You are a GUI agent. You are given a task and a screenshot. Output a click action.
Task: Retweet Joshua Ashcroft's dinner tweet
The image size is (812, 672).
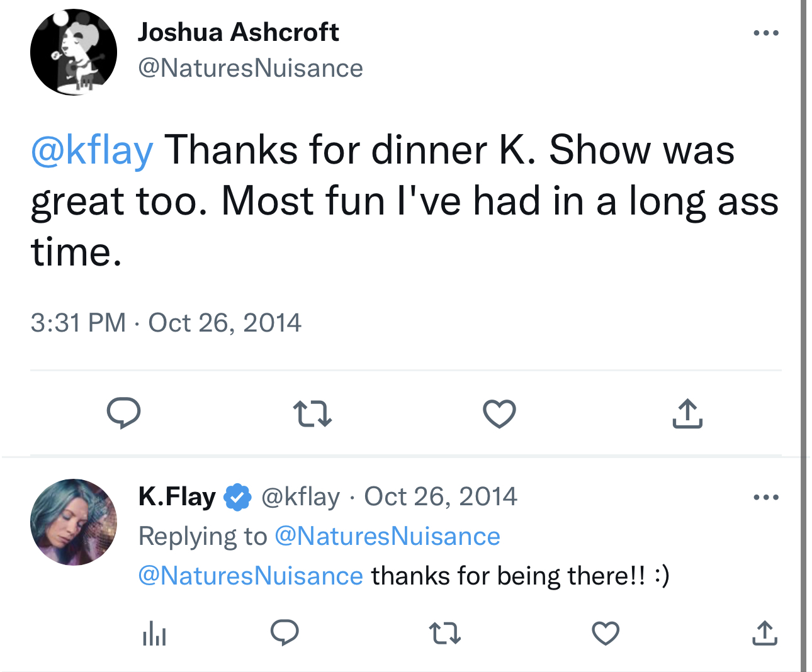[x=312, y=414]
